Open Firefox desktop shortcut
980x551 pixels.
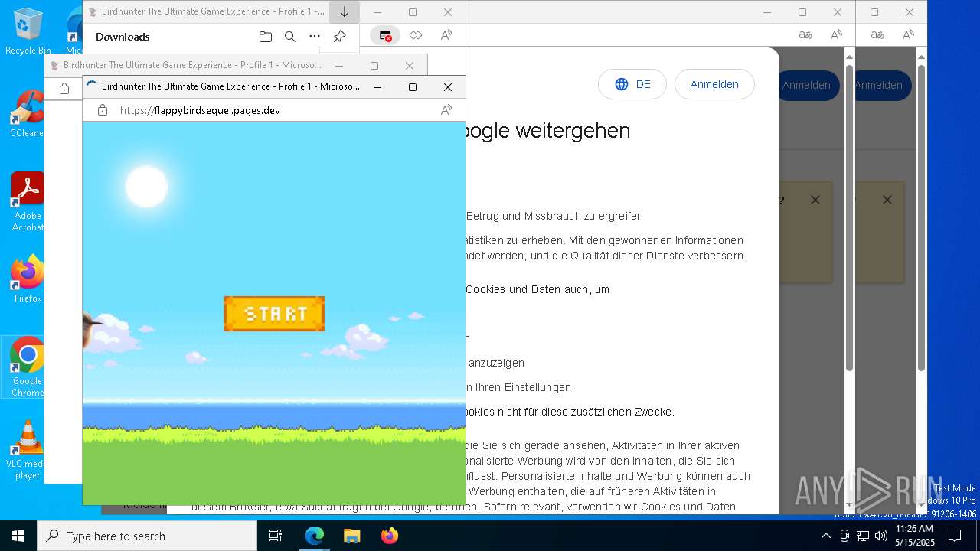point(28,279)
